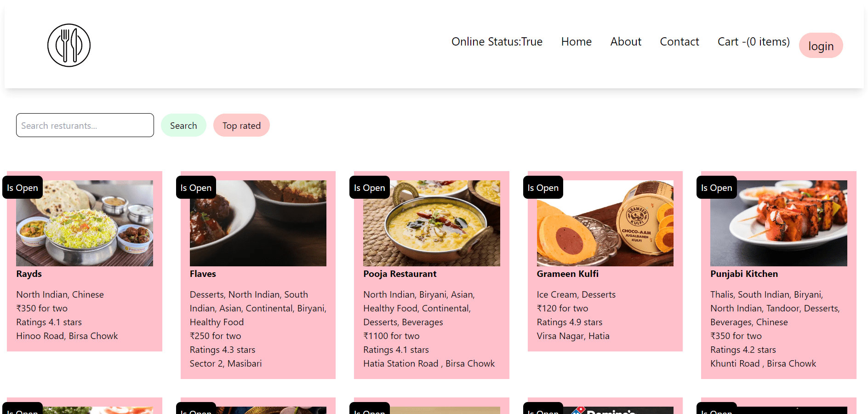Click Is Open badge on Flaves card

point(196,188)
